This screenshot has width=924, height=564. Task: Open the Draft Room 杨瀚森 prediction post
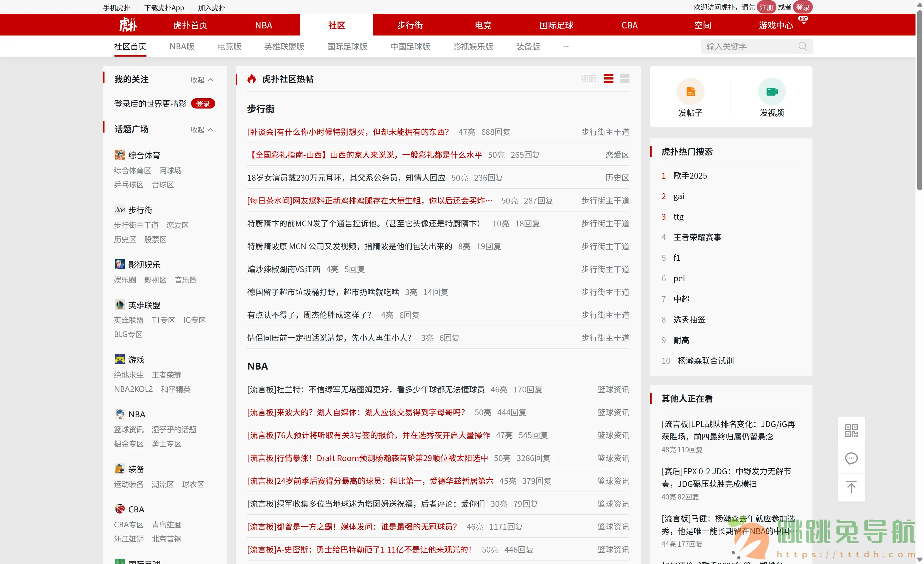coord(367,458)
